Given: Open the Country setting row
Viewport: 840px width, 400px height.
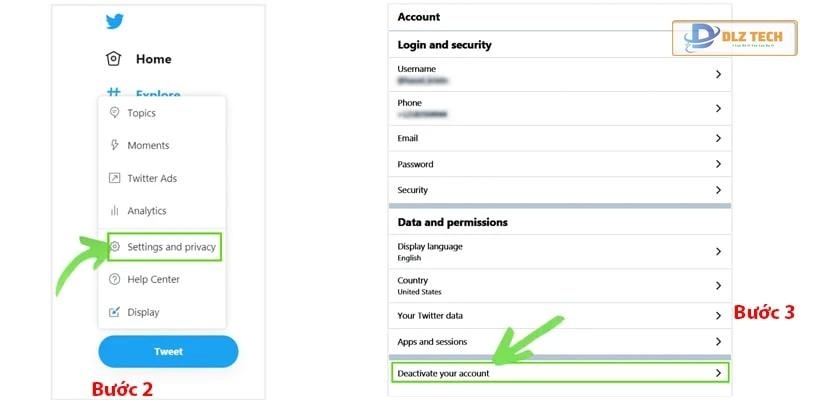Looking at the screenshot, I should tap(558, 286).
